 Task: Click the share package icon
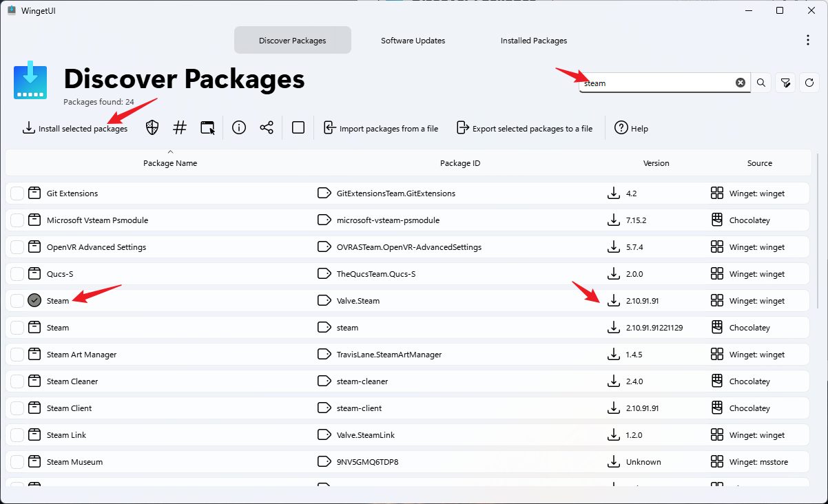[x=267, y=128]
